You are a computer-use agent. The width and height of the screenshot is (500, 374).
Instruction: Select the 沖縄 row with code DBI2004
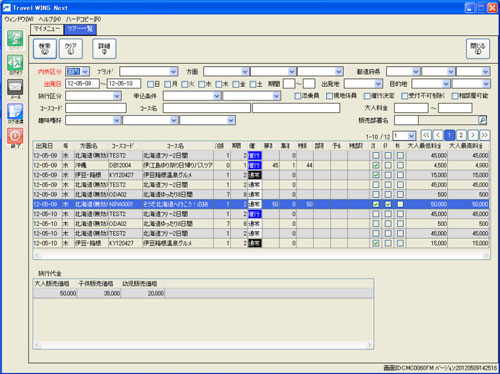click(x=261, y=165)
